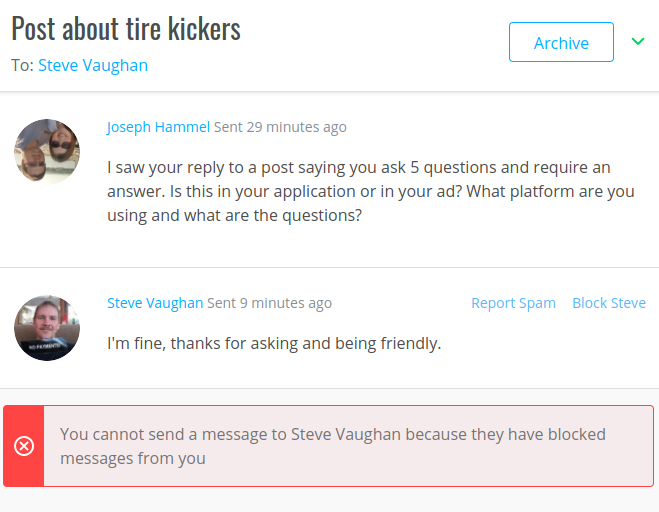Report Steve's message as spam

pyautogui.click(x=513, y=303)
